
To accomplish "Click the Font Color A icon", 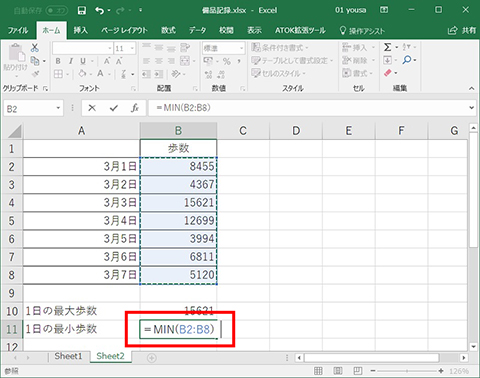I will point(100,74).
